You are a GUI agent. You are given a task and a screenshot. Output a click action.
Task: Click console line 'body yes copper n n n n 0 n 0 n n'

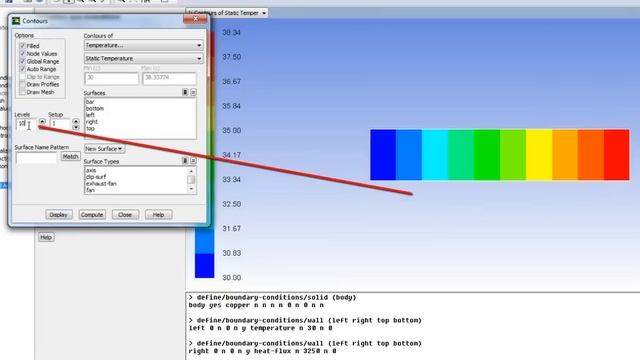[x=256, y=305]
